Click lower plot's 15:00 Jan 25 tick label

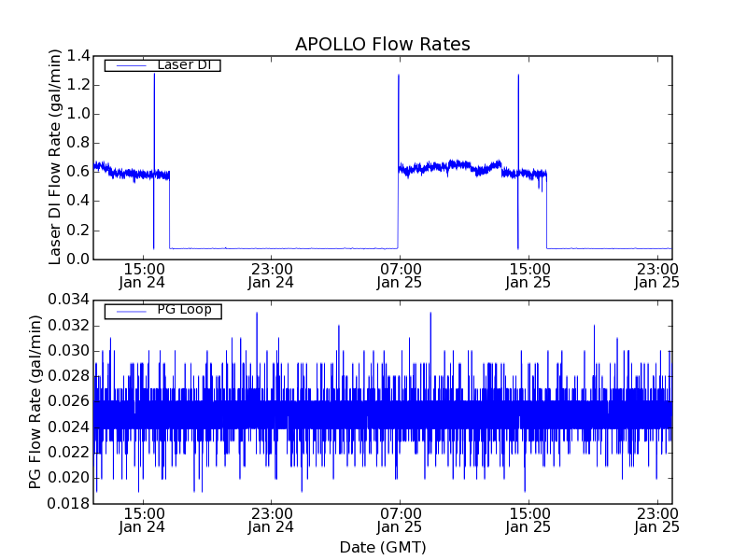[529, 520]
